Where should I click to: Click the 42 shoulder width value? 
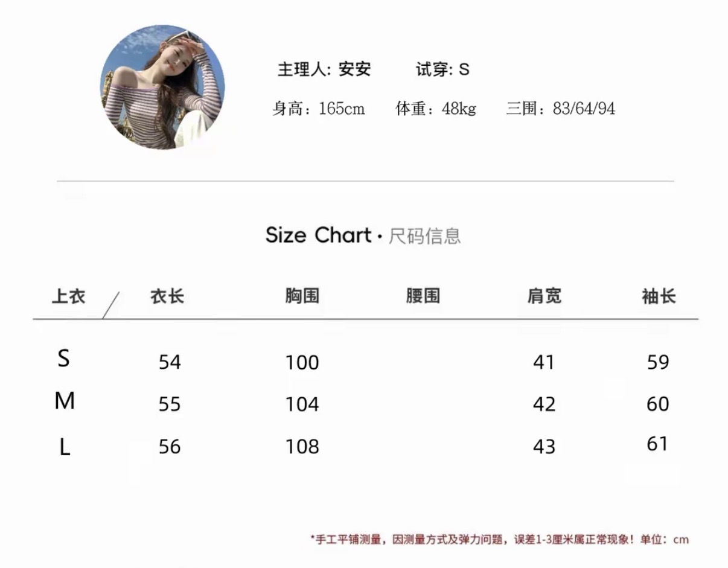pyautogui.click(x=544, y=404)
